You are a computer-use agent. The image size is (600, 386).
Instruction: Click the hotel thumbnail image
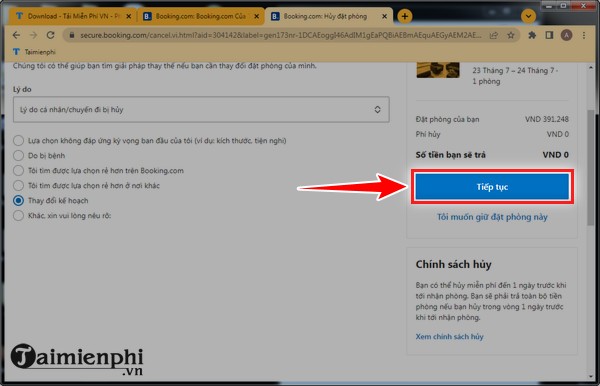coord(438,70)
